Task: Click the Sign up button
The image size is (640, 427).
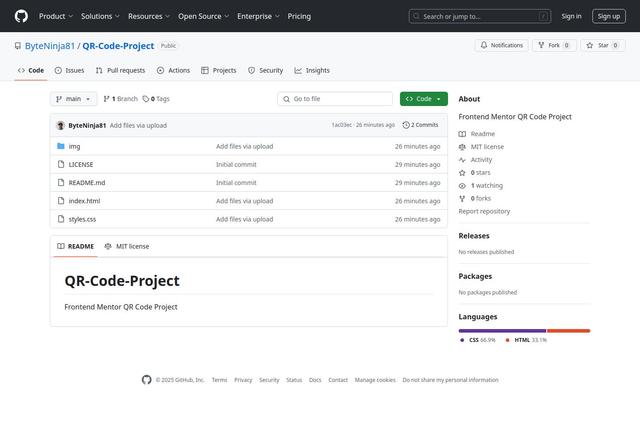Action: pyautogui.click(x=607, y=16)
